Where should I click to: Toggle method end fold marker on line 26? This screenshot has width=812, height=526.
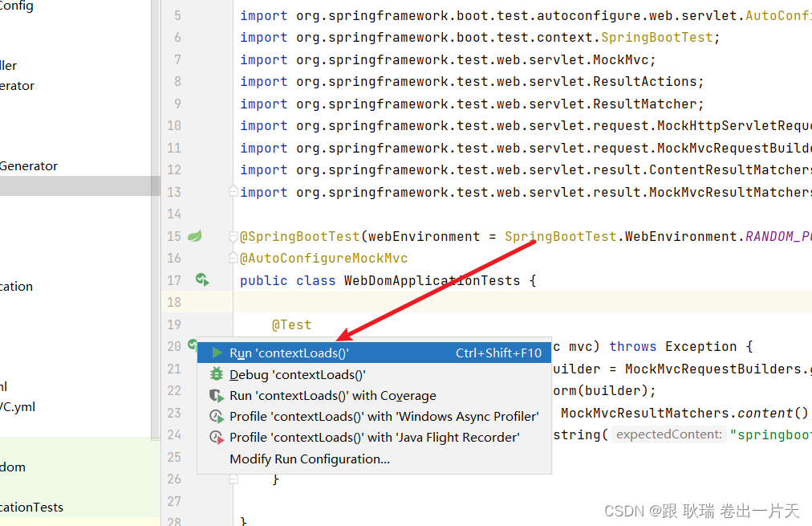click(x=233, y=479)
